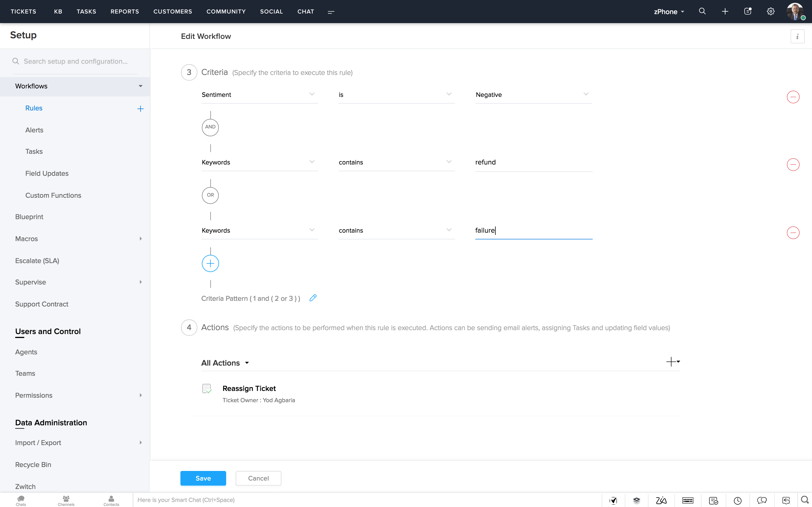
Task: Go to the CUSTOMERS tab
Action: point(173,11)
